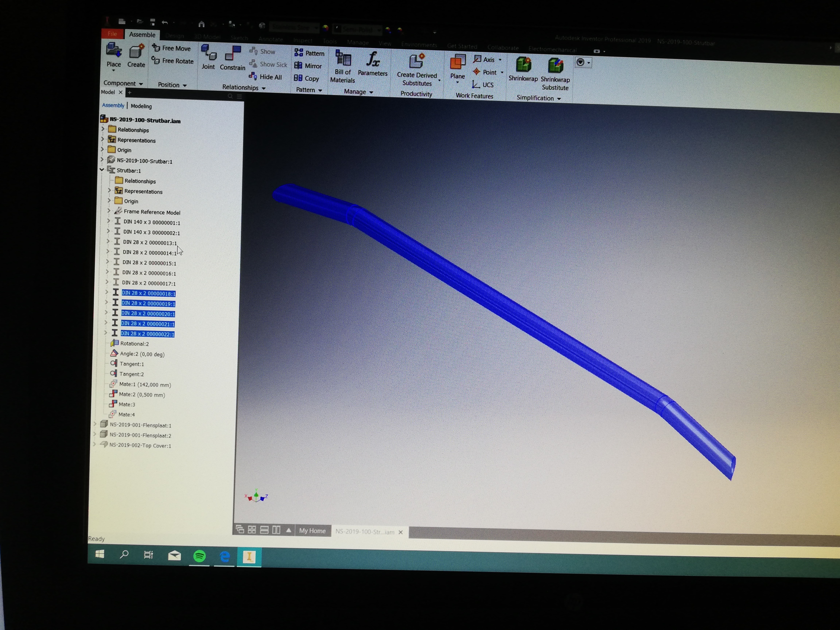Select the NS-2019-100-Strutbar.iam root node
This screenshot has width=840, height=630.
coord(145,120)
